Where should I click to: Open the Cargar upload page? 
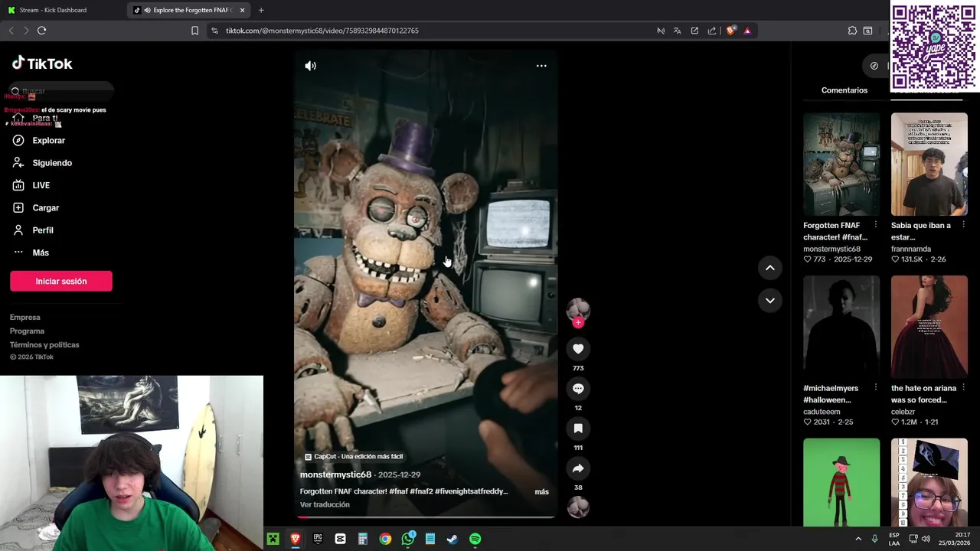click(45, 207)
